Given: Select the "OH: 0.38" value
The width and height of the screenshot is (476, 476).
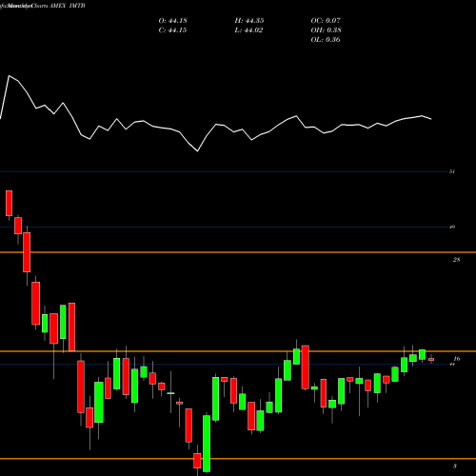Looking at the screenshot, I should (326, 30).
